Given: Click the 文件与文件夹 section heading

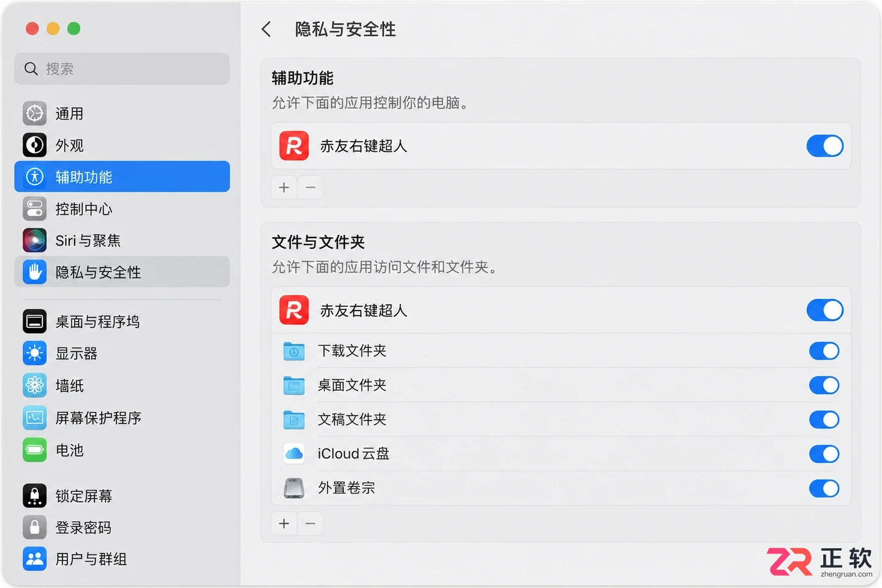Looking at the screenshot, I should click(x=318, y=243).
